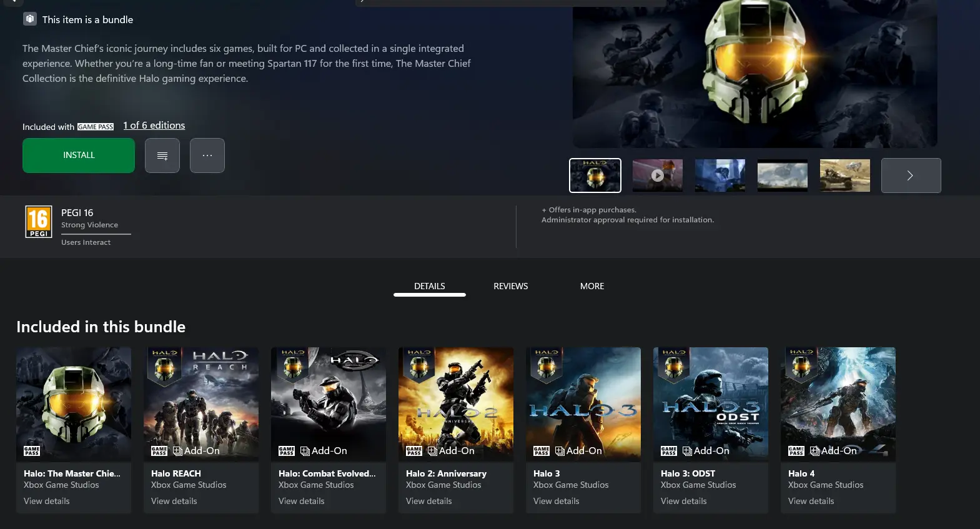Click the Add-On icon on Halo 2: Anniversary card

click(432, 451)
